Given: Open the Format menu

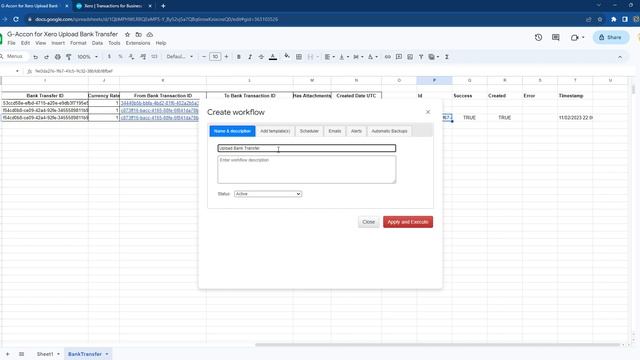Looking at the screenshot, I should 78,43.
